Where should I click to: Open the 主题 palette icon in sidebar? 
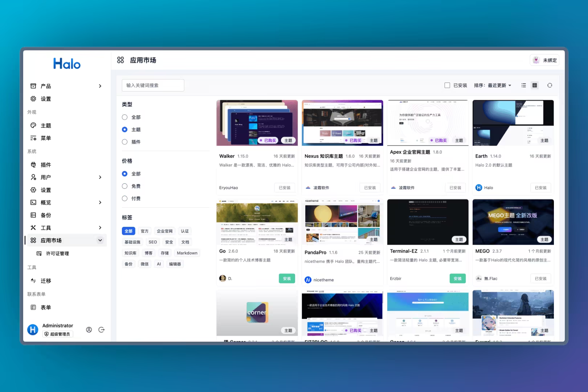tap(33, 126)
